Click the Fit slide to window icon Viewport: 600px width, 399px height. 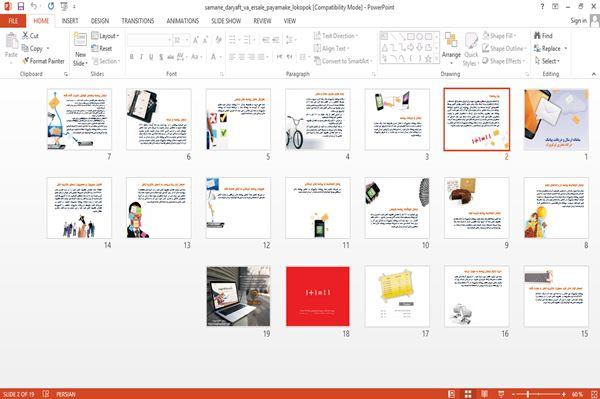(x=594, y=394)
